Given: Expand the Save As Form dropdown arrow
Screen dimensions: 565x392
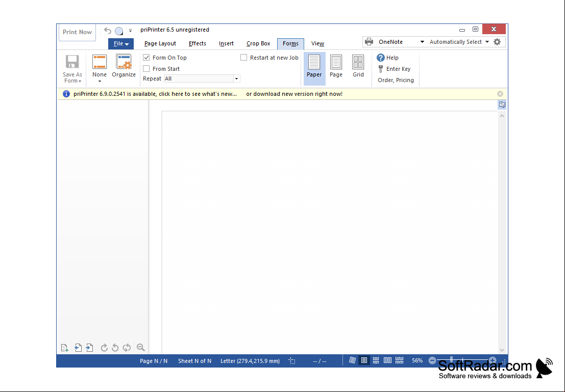Looking at the screenshot, I should (x=80, y=81).
